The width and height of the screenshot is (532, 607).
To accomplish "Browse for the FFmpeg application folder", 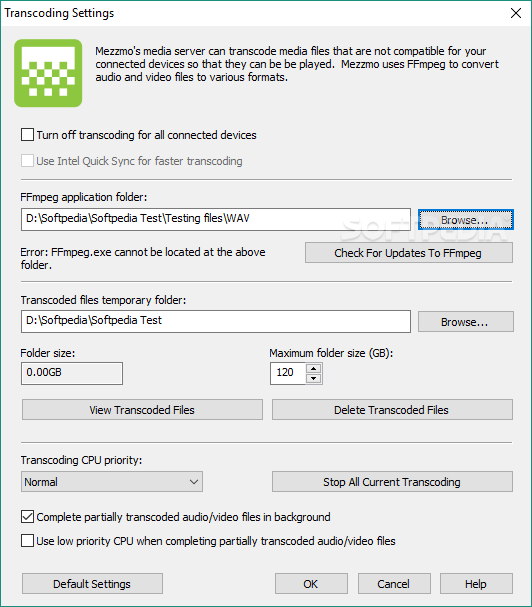I will 466,220.
